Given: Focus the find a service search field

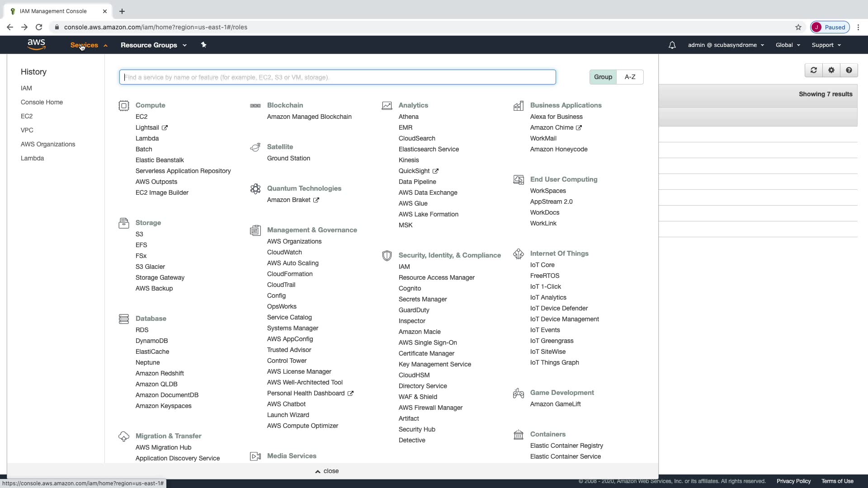Looking at the screenshot, I should [337, 77].
